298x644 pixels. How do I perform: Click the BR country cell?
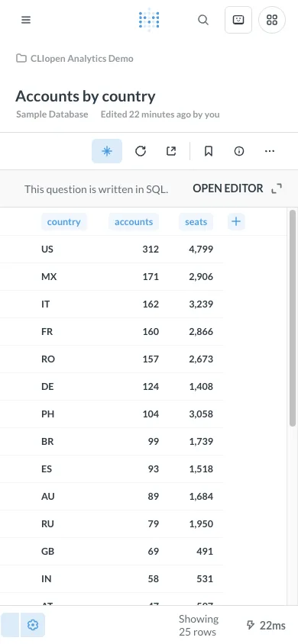click(x=47, y=442)
